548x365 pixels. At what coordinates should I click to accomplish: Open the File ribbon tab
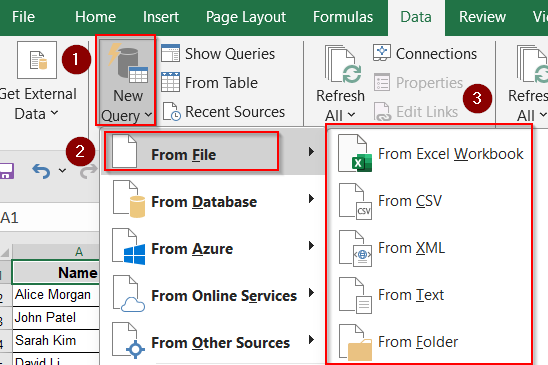tap(23, 17)
